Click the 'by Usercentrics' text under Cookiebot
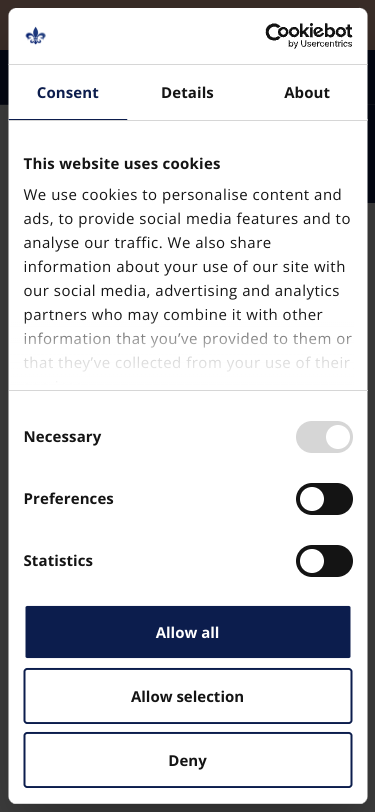The image size is (375, 812). (x=320, y=44)
